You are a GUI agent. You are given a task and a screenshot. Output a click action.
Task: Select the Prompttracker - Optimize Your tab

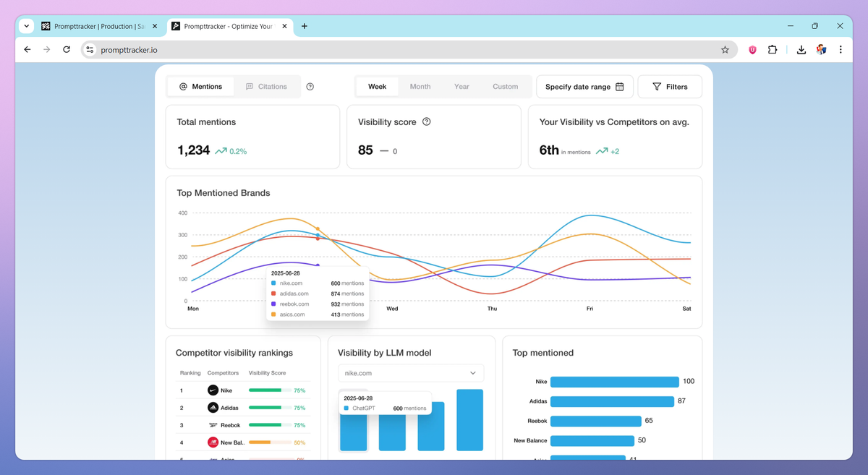(x=229, y=26)
